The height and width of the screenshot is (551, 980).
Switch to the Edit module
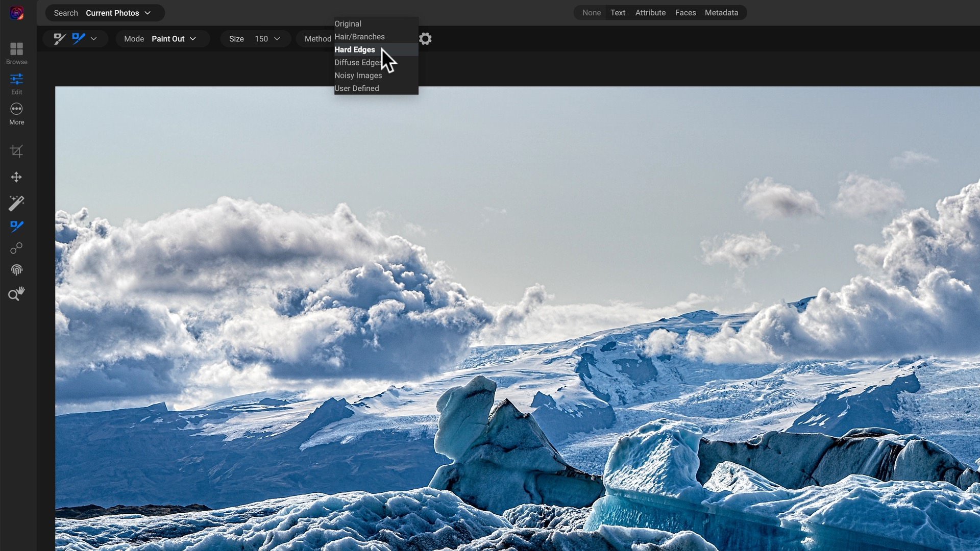pos(16,83)
